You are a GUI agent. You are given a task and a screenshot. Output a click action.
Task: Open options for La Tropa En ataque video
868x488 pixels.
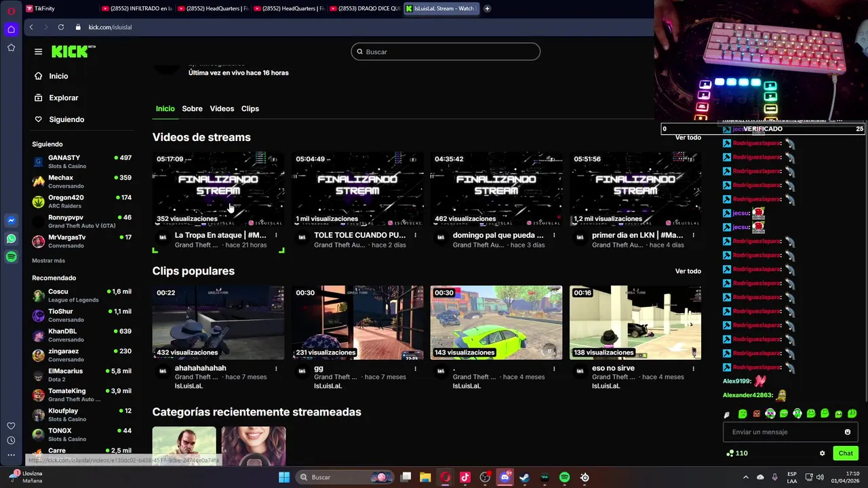coord(276,235)
